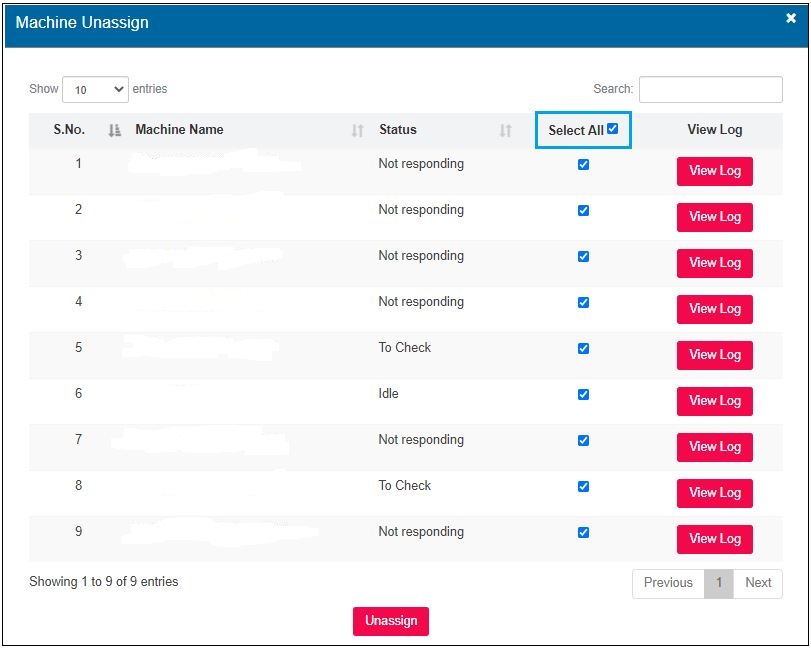Uncheck the checkbox for row 3
The image size is (811, 648).
[583, 257]
